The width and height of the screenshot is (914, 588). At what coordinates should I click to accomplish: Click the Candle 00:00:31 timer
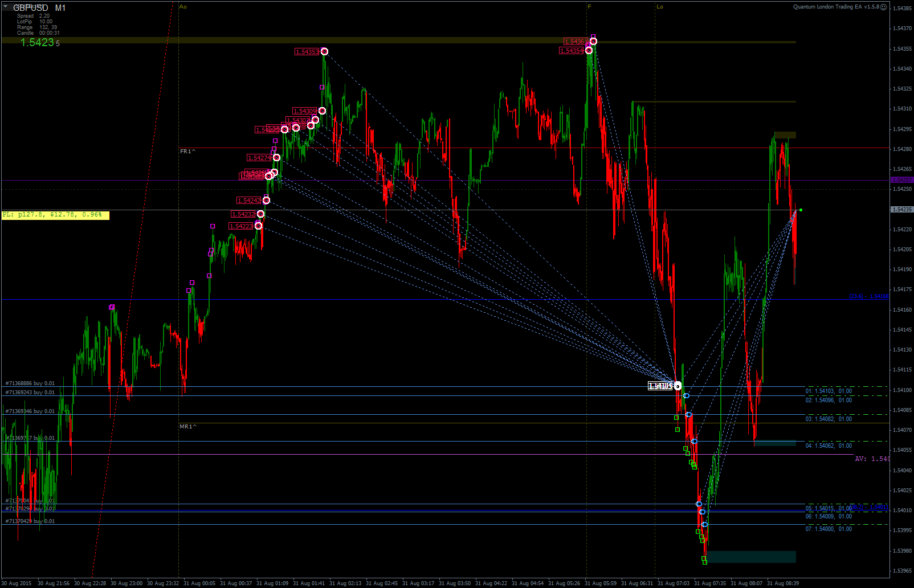[38, 33]
